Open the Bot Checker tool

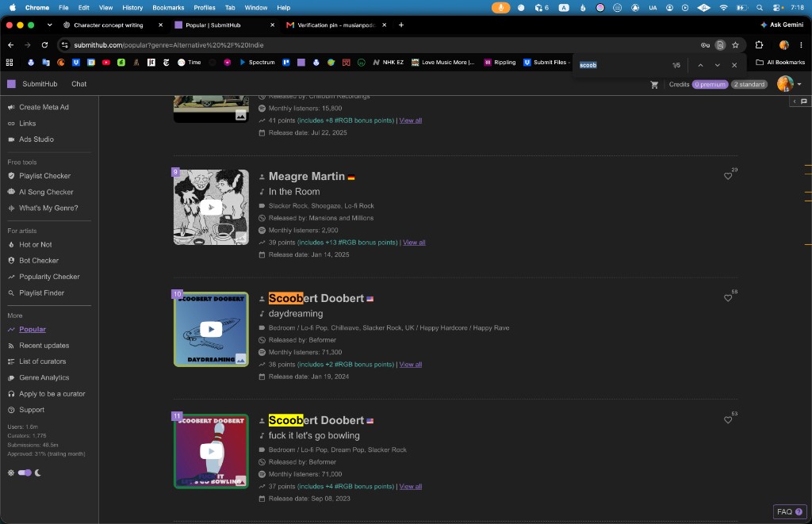click(38, 261)
